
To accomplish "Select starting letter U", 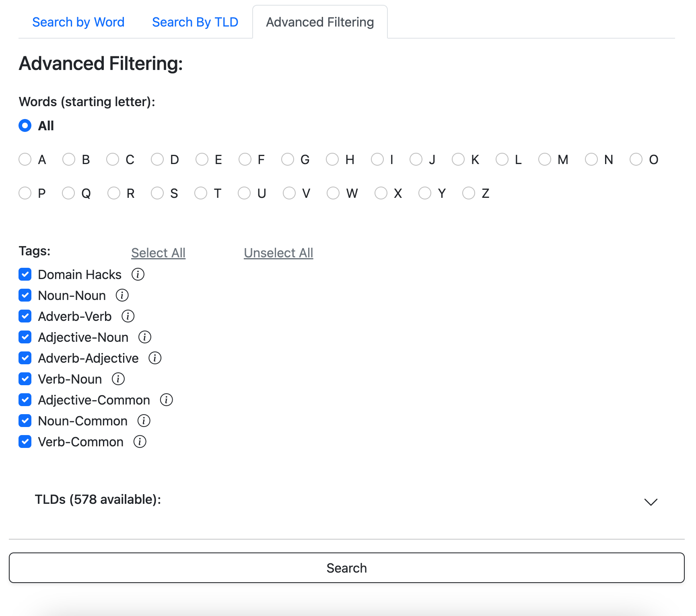I will pos(244,193).
